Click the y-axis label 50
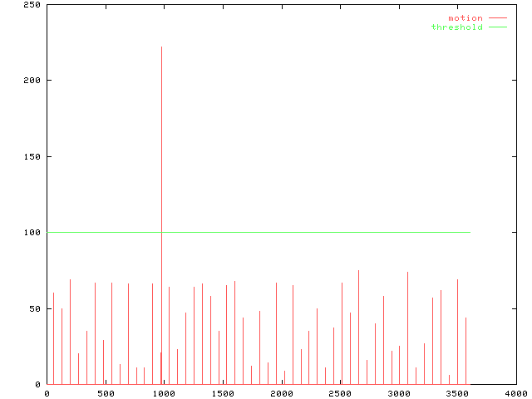The image size is (532, 399). tap(35, 308)
